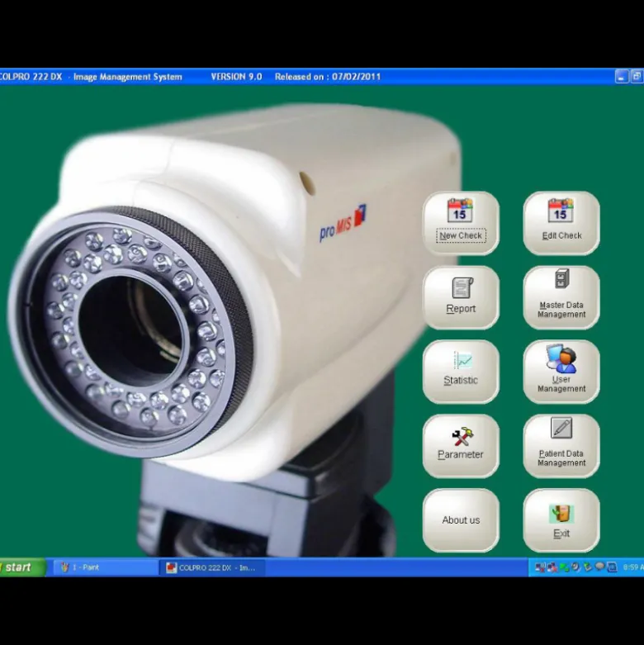Open the Statistic chart module

click(461, 372)
